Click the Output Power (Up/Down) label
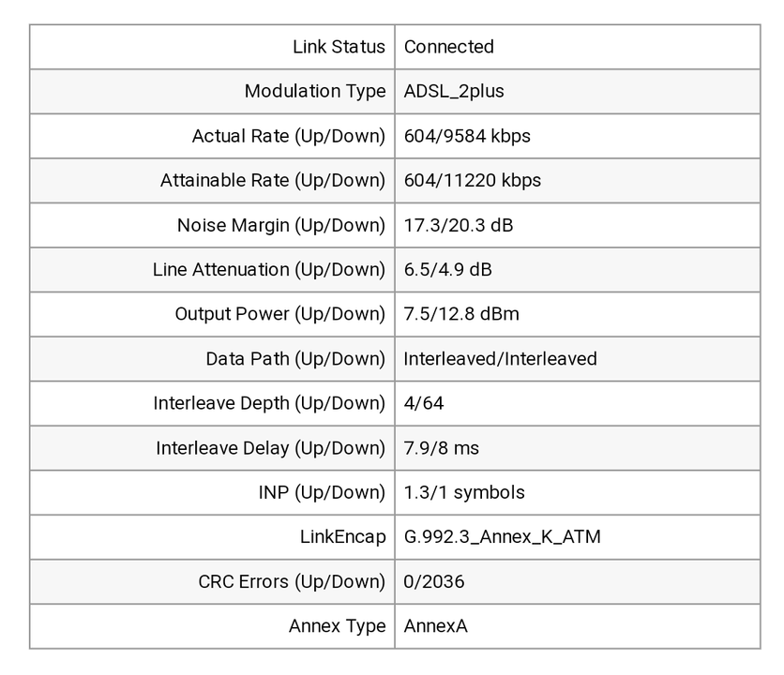This screenshot has height=675, width=784. click(280, 314)
